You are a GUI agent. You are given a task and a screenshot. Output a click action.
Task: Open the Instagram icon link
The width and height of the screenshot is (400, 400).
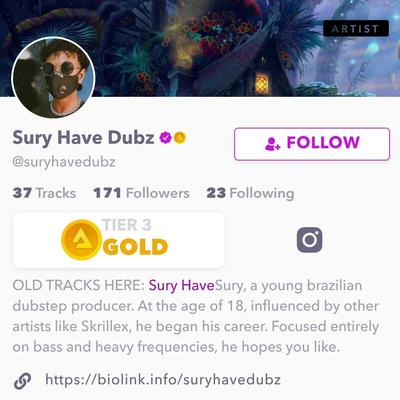point(310,240)
